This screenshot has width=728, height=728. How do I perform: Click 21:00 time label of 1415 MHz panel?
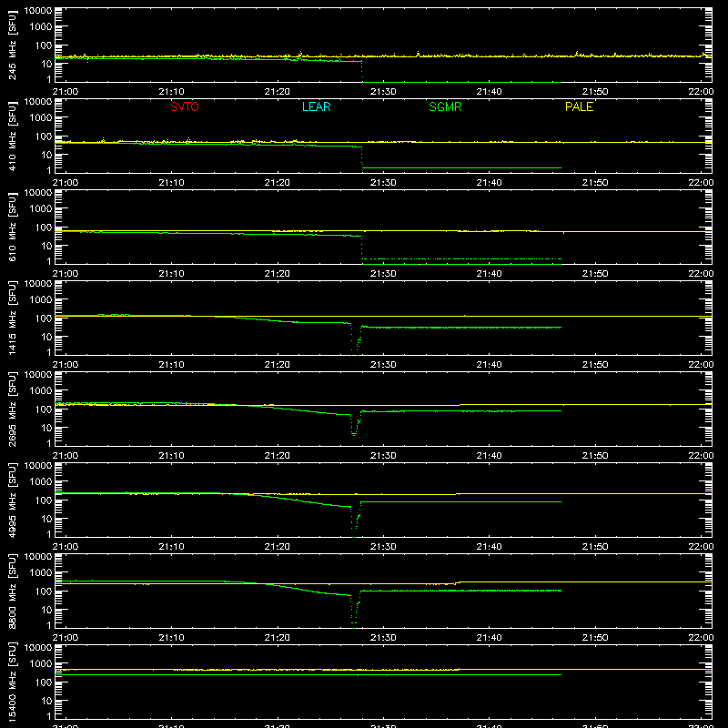[x=66, y=365]
